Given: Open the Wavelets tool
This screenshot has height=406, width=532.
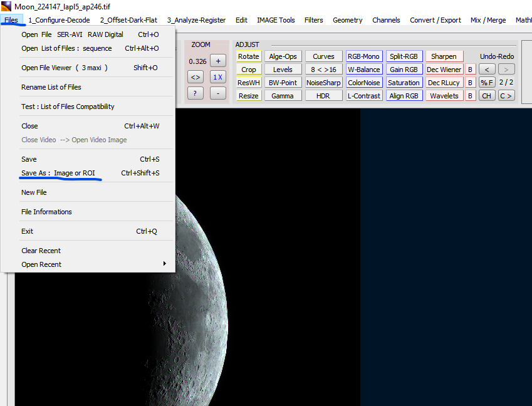Looking at the screenshot, I should click(x=444, y=96).
